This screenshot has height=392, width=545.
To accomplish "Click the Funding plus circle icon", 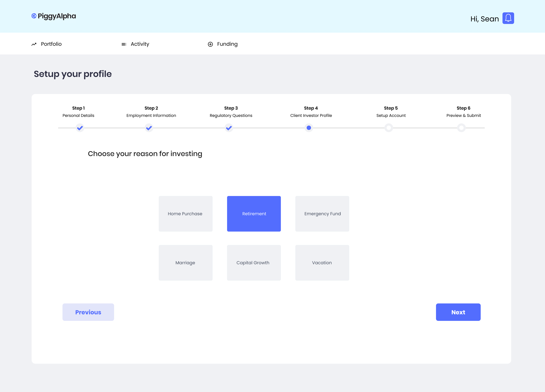I will 210,44.
